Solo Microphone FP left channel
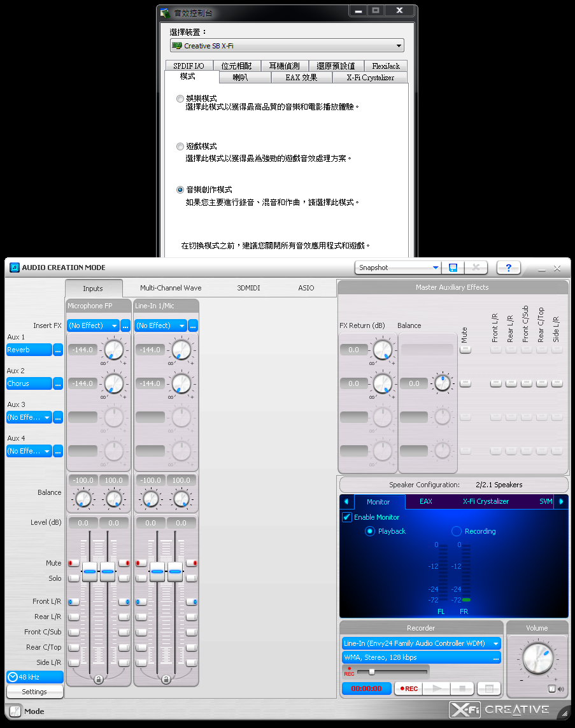Image resolution: width=575 pixels, height=728 pixels. pos(73,578)
